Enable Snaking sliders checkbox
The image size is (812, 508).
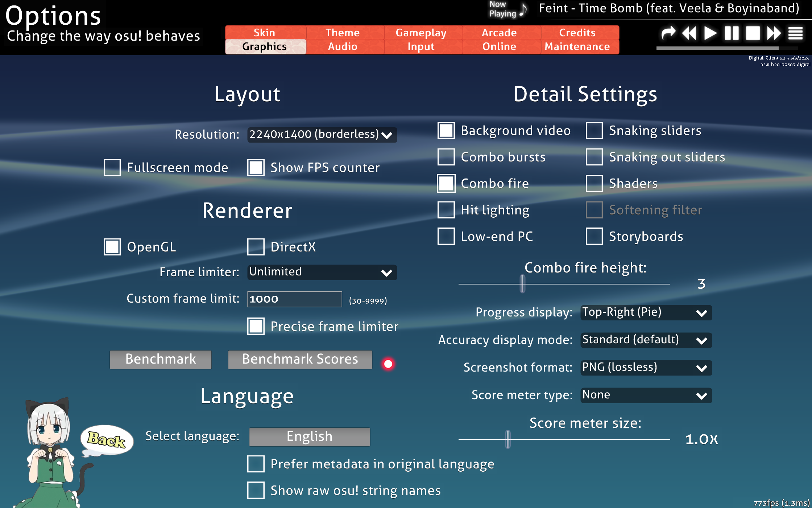(x=594, y=130)
